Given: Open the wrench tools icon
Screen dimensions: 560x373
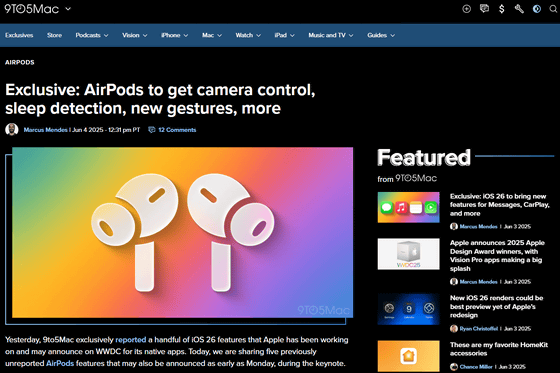Looking at the screenshot, I should 519,9.
